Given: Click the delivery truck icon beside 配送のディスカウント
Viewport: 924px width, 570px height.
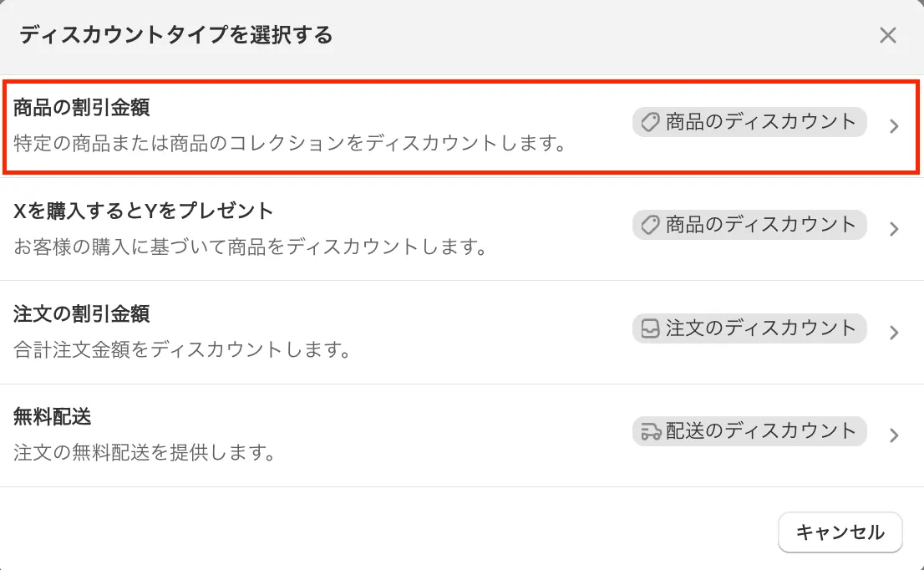Looking at the screenshot, I should (650, 431).
